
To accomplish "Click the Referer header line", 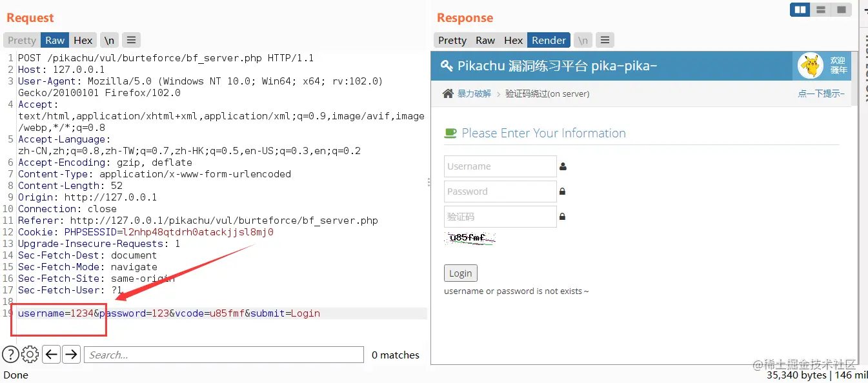I will pyautogui.click(x=198, y=221).
